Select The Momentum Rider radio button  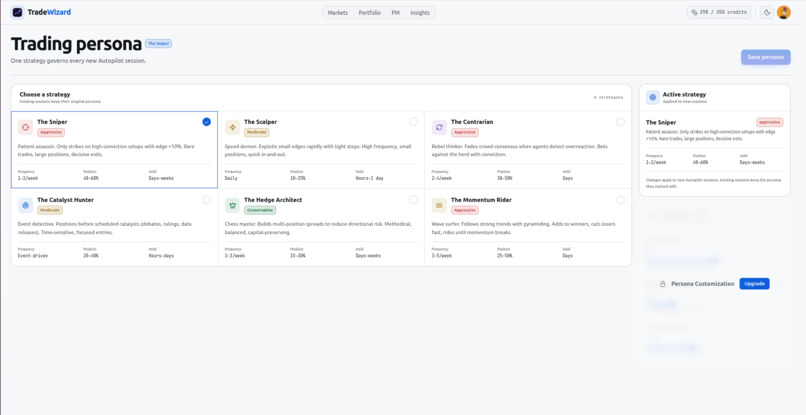620,200
